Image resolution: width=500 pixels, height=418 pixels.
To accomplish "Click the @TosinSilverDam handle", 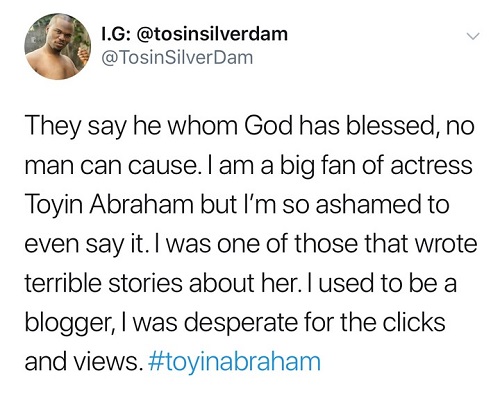I will point(177,58).
